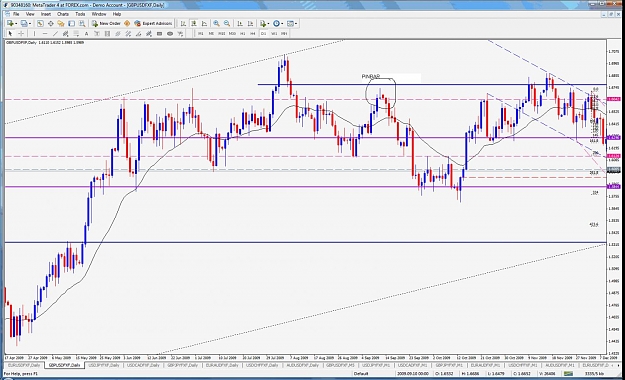Open the View menu
Image resolution: width=625 pixels, height=380 pixels.
(x=30, y=14)
